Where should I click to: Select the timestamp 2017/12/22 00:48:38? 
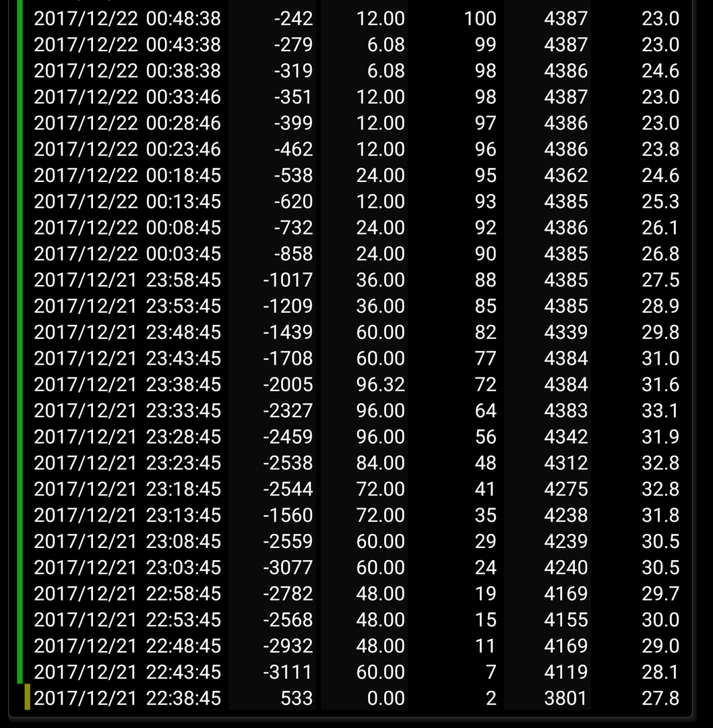(127, 19)
